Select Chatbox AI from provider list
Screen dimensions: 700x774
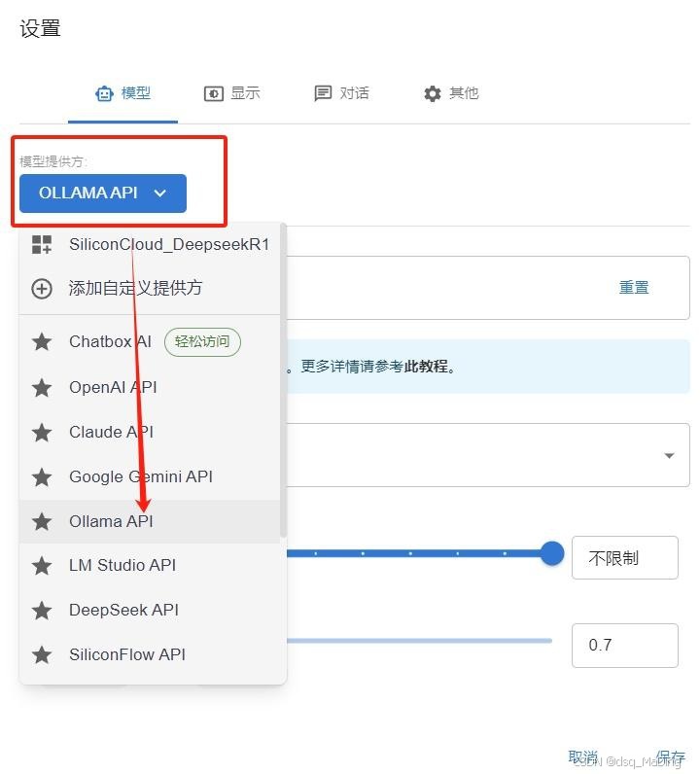[150, 341]
